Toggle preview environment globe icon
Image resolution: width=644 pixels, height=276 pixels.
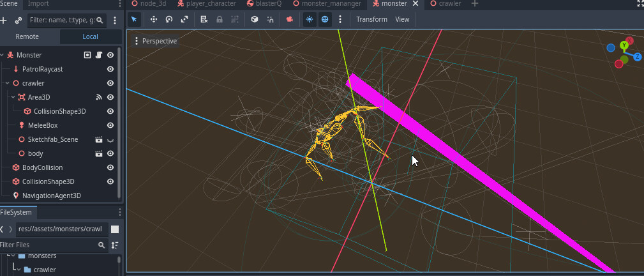325,19
